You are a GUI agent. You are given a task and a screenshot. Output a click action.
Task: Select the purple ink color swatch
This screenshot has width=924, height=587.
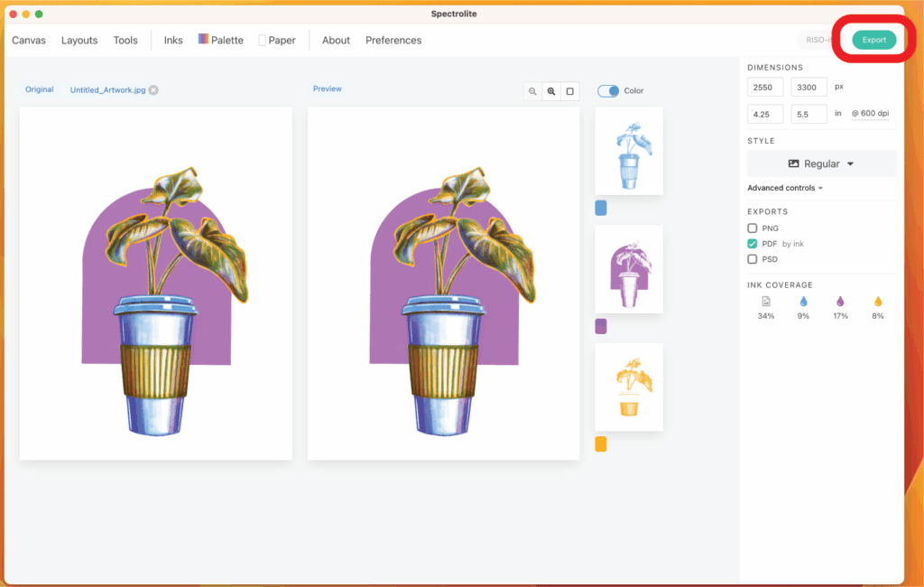coord(601,326)
